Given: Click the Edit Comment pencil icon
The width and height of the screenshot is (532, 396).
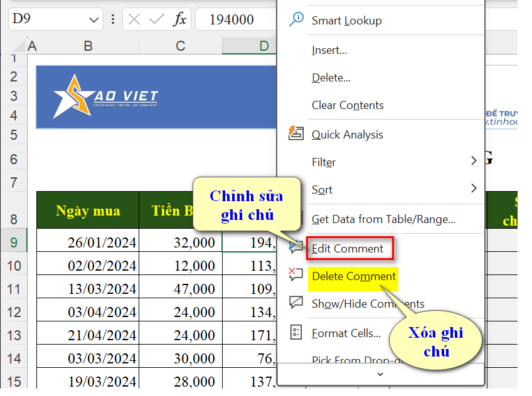Looking at the screenshot, I should [x=295, y=248].
